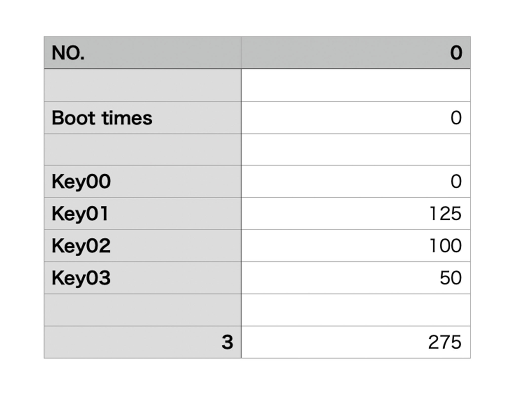Click the Boot times label cell

[x=143, y=118]
